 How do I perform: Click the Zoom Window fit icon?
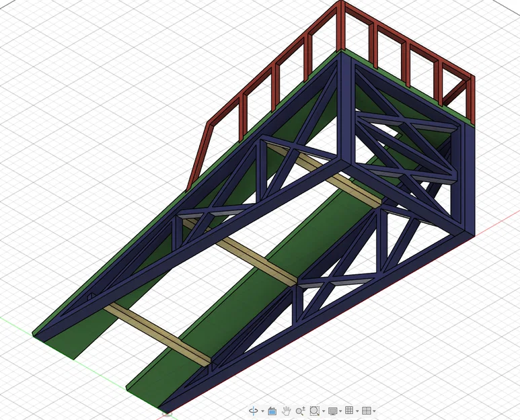tap(314, 411)
